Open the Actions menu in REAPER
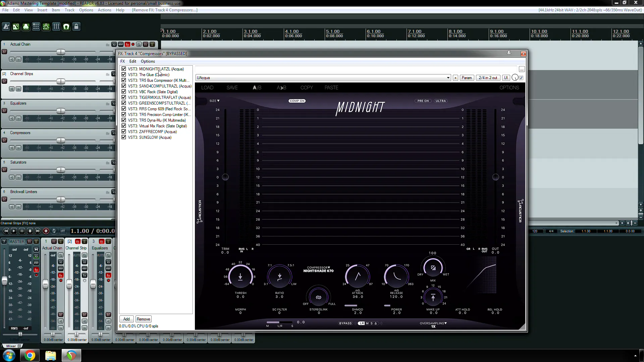Screen dimensions: 644x362 pyautogui.click(x=104, y=10)
